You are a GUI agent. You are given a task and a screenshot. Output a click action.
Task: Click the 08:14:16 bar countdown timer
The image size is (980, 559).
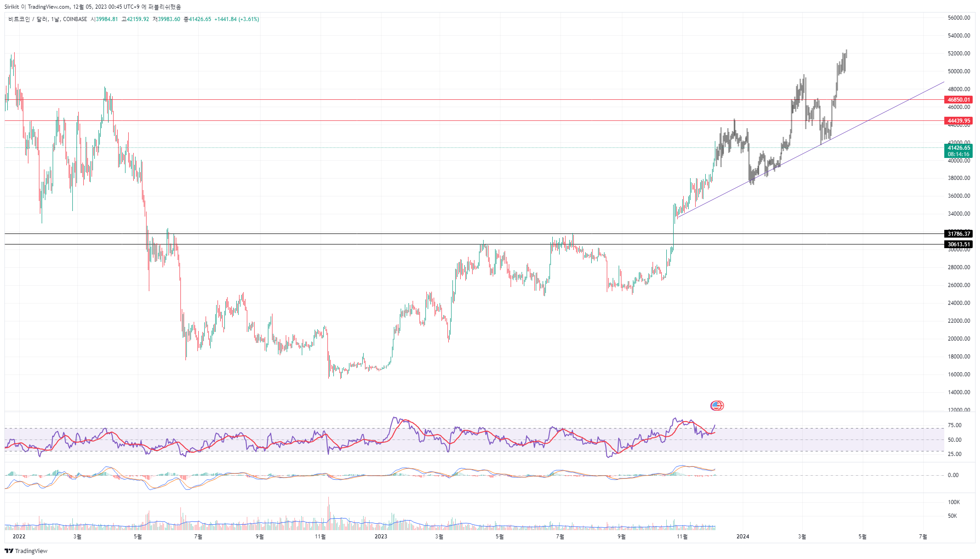click(x=958, y=154)
